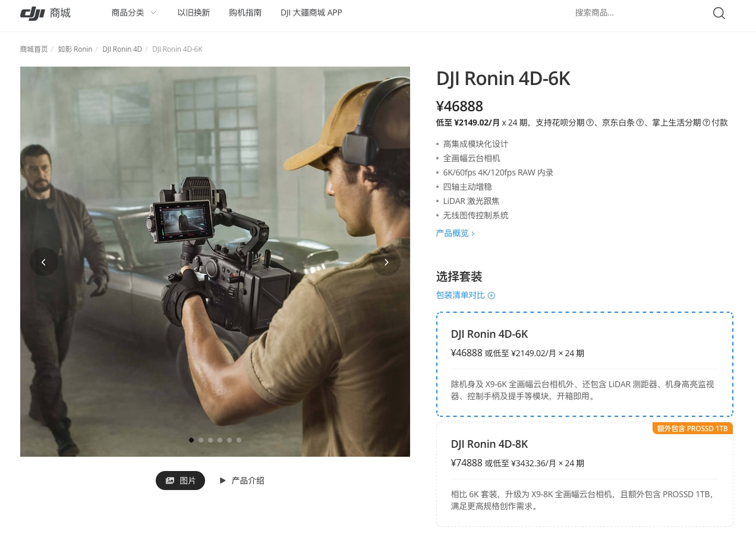Click the help icon after 京东白条
756x540 pixels.
[x=640, y=123]
